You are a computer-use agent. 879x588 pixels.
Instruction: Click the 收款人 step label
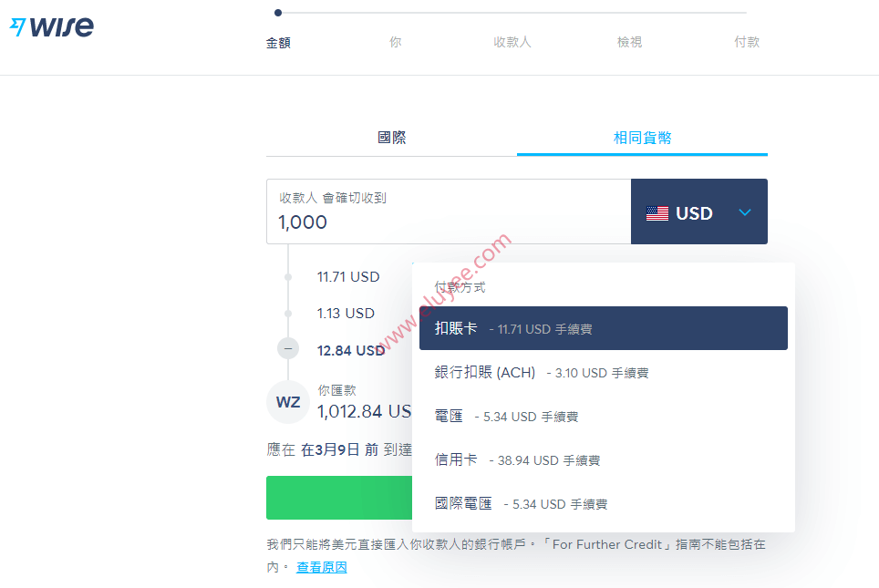coord(512,41)
